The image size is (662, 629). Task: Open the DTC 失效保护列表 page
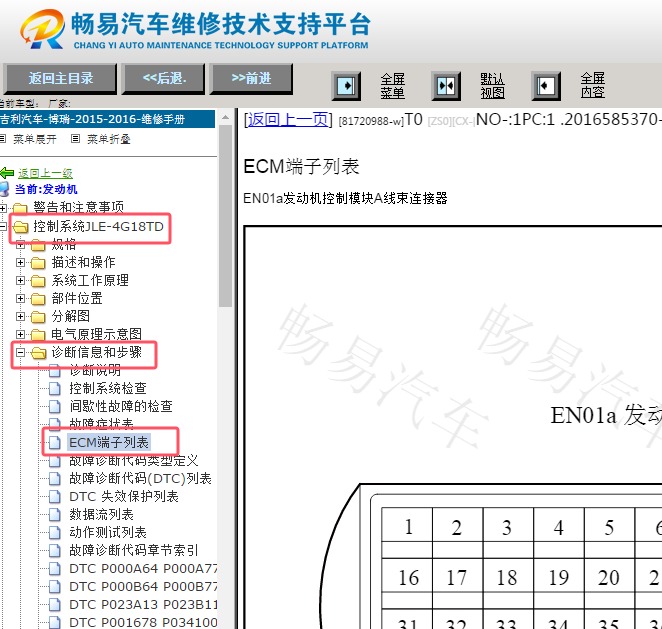(x=124, y=496)
